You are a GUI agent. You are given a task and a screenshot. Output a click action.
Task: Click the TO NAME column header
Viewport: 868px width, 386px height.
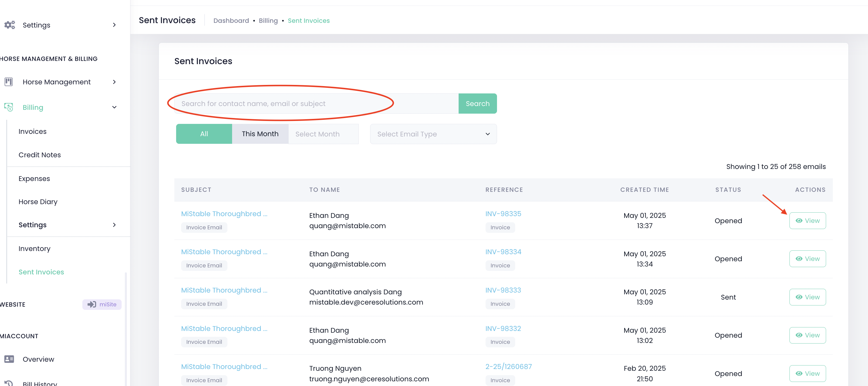(324, 189)
